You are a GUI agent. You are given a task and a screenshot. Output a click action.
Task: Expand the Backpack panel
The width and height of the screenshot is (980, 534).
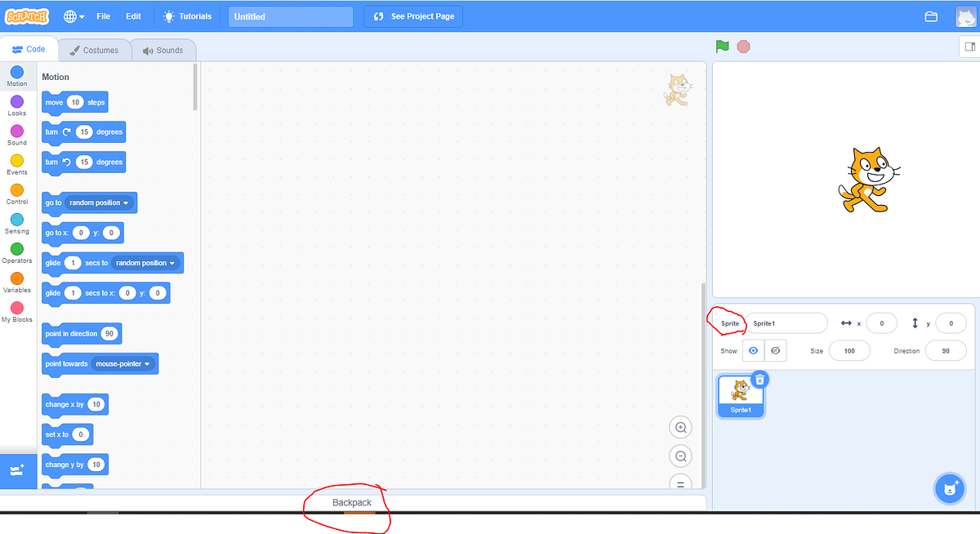[x=350, y=503]
